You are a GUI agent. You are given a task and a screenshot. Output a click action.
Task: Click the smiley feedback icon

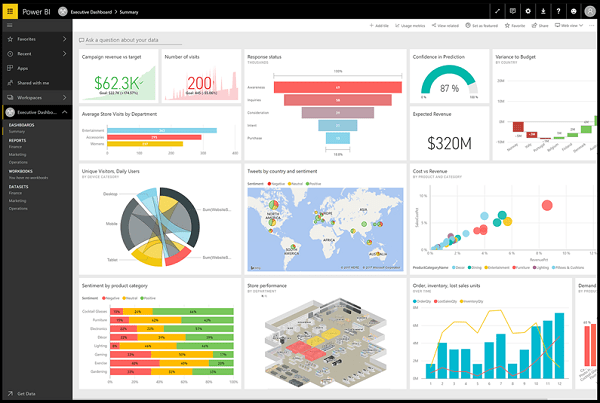pos(573,11)
